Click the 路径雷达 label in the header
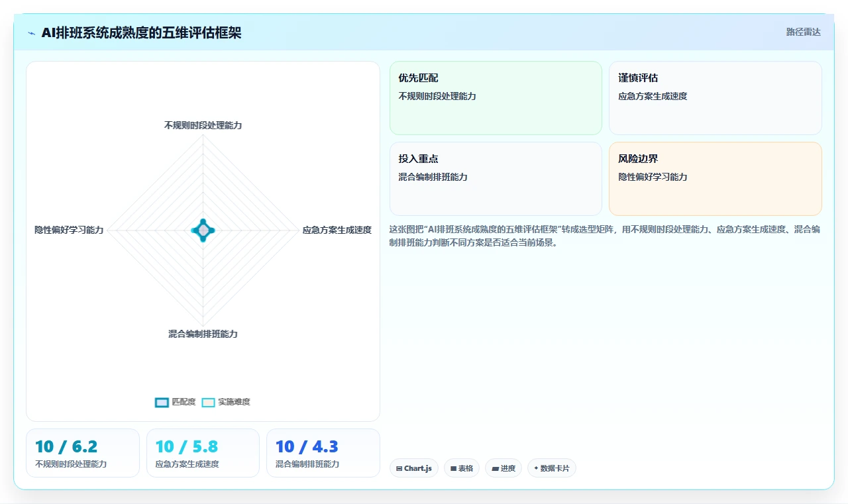 tap(804, 32)
